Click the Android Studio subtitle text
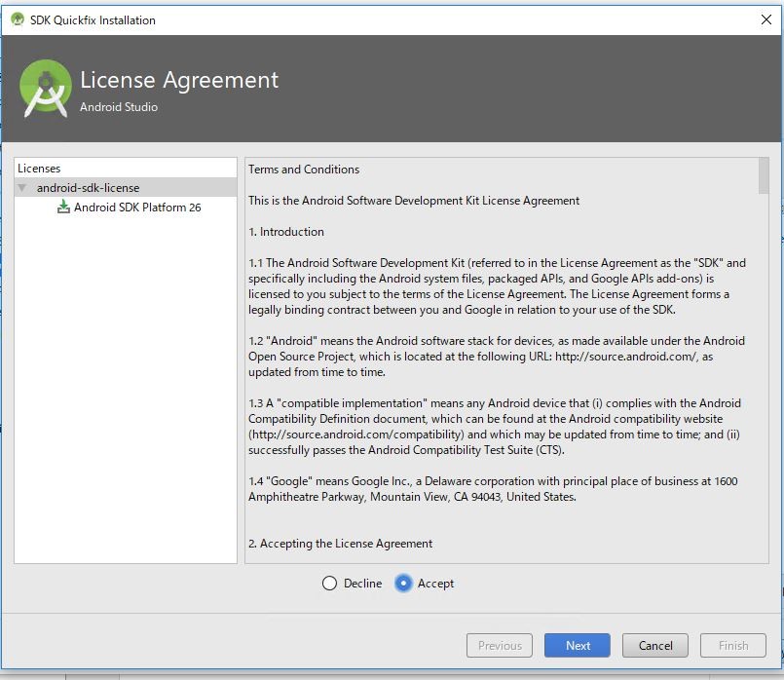Screen dimensions: 784x680 pos(119,107)
